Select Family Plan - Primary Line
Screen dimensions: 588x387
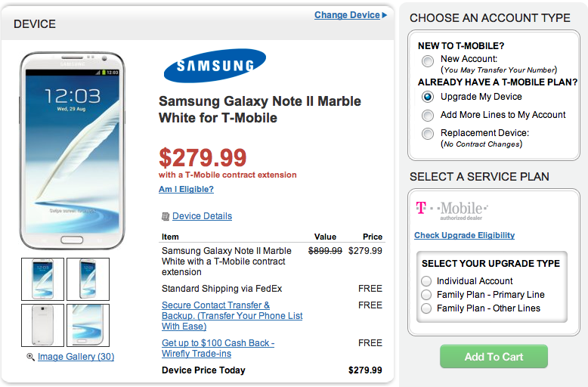(427, 295)
